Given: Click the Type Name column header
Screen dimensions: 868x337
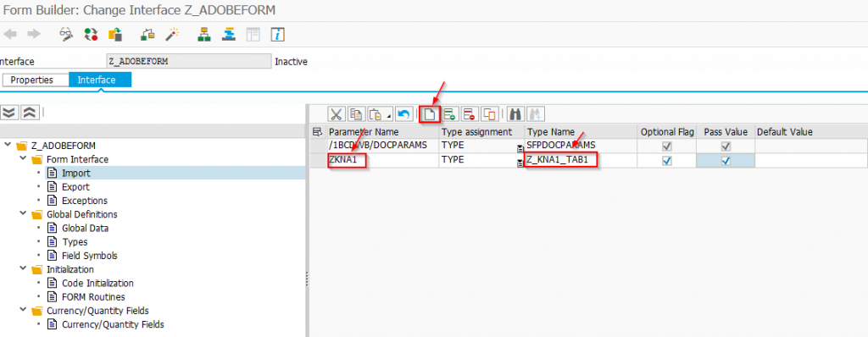Looking at the screenshot, I should (x=581, y=132).
